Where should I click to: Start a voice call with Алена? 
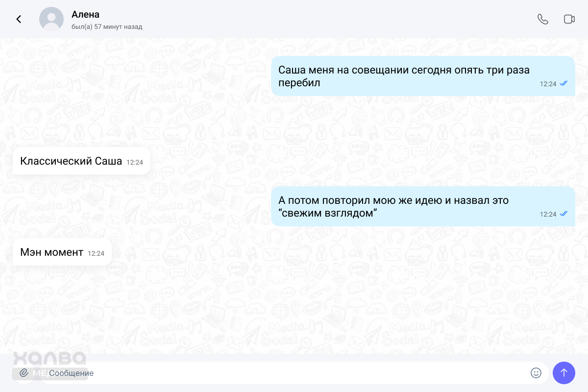pyautogui.click(x=542, y=19)
